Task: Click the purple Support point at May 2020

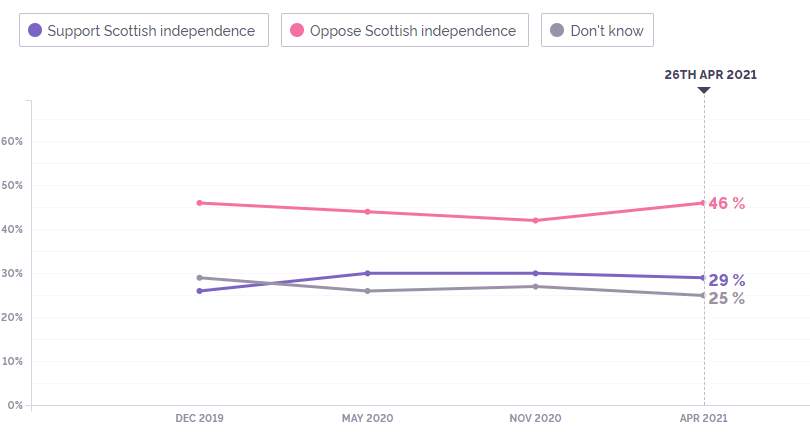Action: tap(367, 273)
